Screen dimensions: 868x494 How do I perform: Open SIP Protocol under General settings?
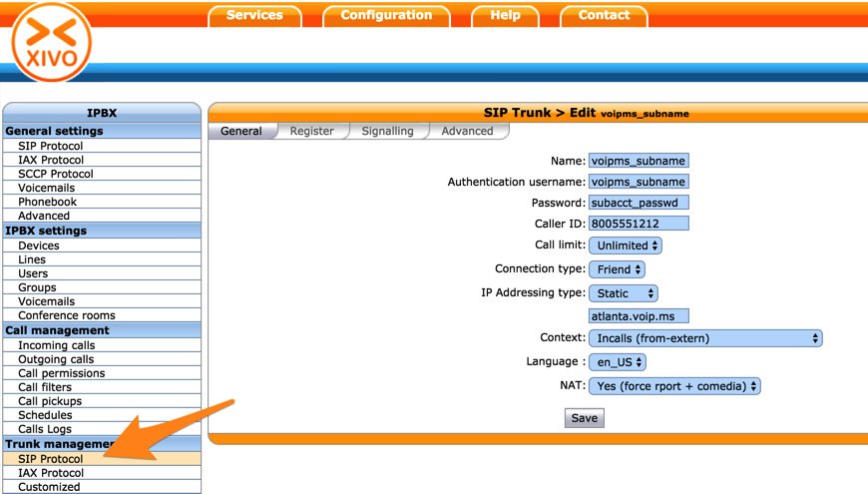click(x=102, y=146)
